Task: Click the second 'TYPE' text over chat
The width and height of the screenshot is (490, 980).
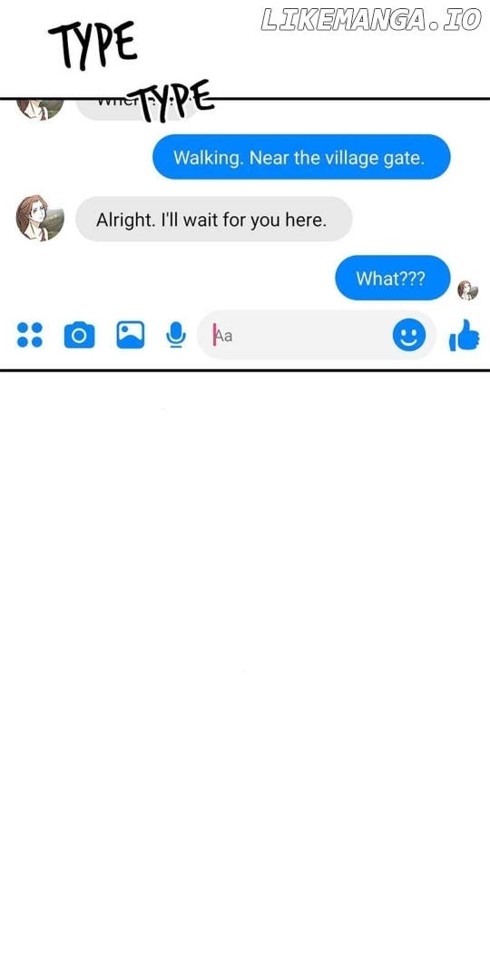Action: (176, 101)
